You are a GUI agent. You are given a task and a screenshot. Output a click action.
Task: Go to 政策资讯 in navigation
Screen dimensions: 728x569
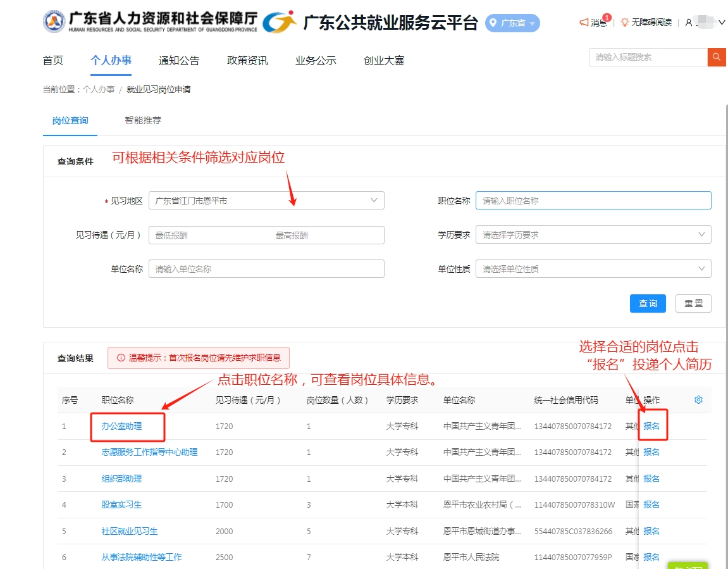point(247,61)
